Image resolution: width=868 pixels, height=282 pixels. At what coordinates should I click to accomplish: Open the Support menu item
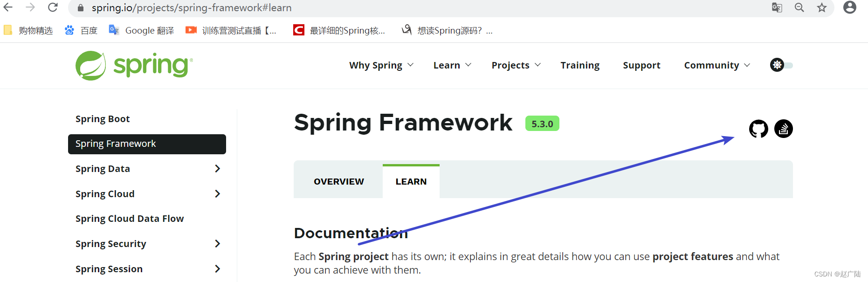[x=641, y=65]
